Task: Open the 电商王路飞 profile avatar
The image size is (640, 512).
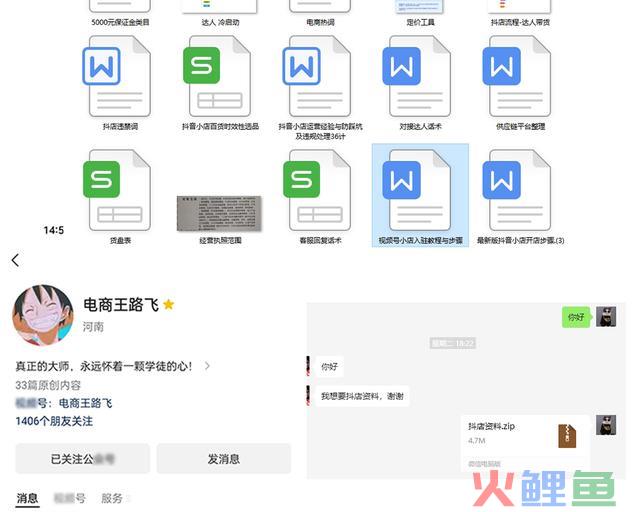Action: pyautogui.click(x=43, y=315)
